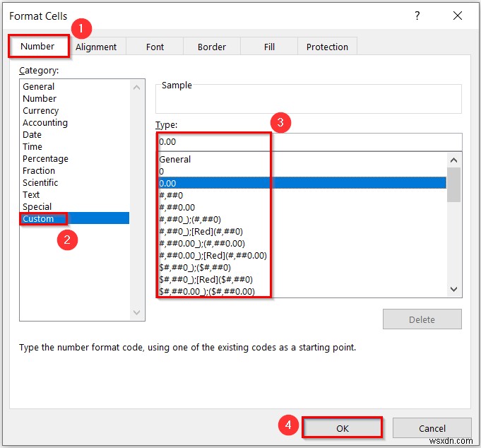Click the Type list scroll down arrow
Image resolution: width=481 pixels, height=448 pixels.
click(x=453, y=289)
